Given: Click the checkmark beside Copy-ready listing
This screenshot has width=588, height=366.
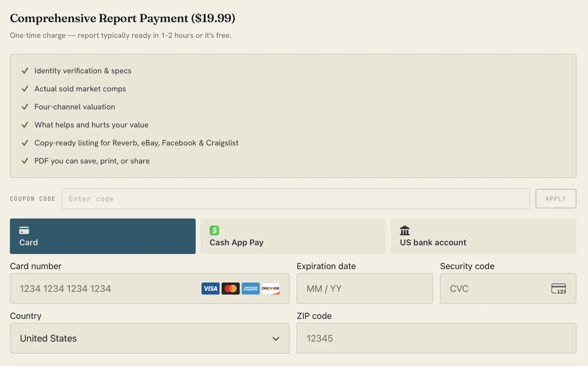Looking at the screenshot, I should (x=25, y=143).
